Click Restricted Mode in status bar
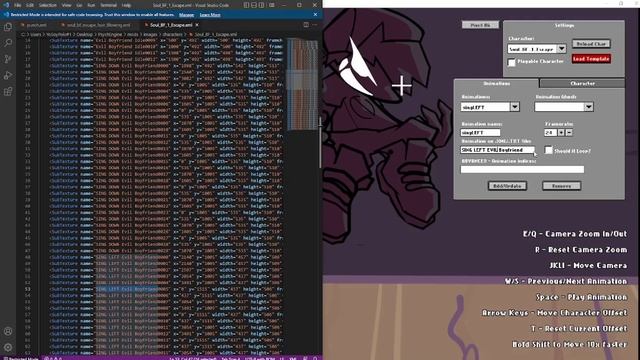 (20, 358)
